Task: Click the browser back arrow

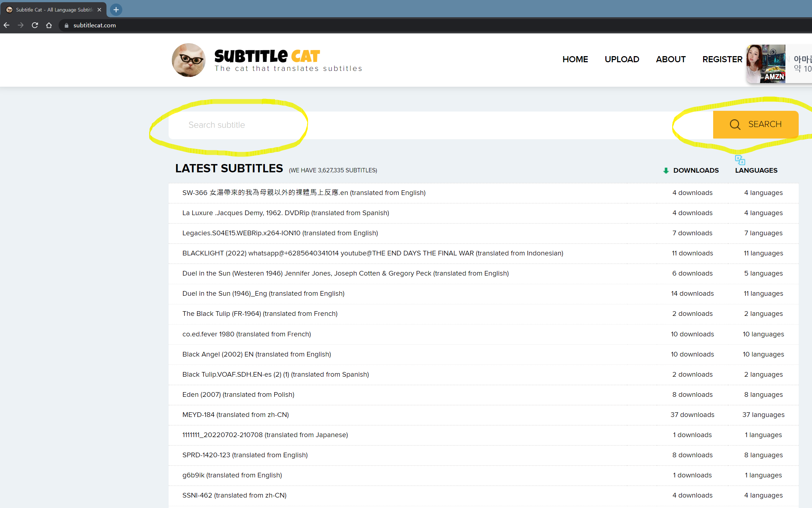Action: (x=6, y=25)
